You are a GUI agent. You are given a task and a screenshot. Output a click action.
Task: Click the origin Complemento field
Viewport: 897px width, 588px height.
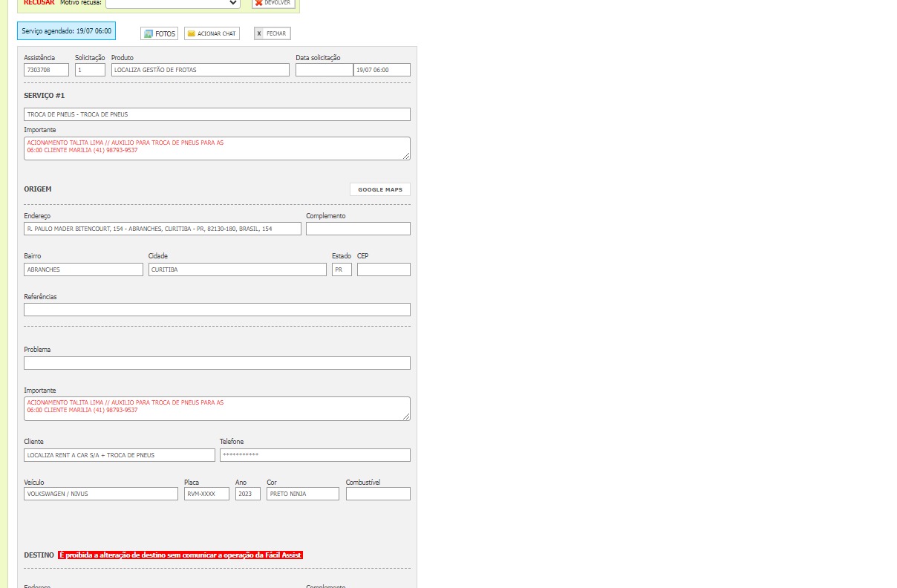pos(358,229)
